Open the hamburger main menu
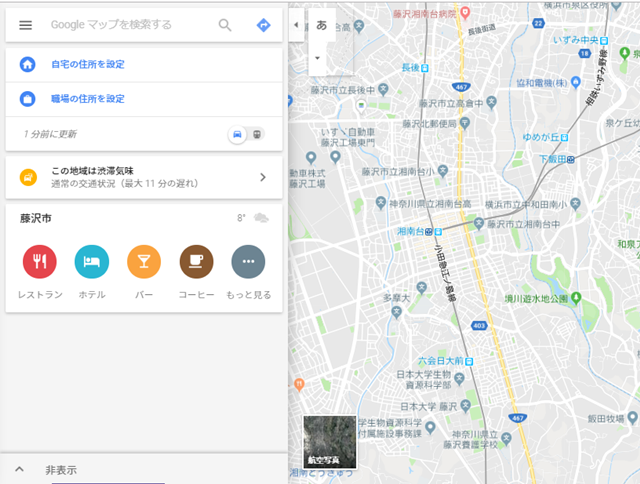This screenshot has width=640, height=484. [x=25, y=25]
